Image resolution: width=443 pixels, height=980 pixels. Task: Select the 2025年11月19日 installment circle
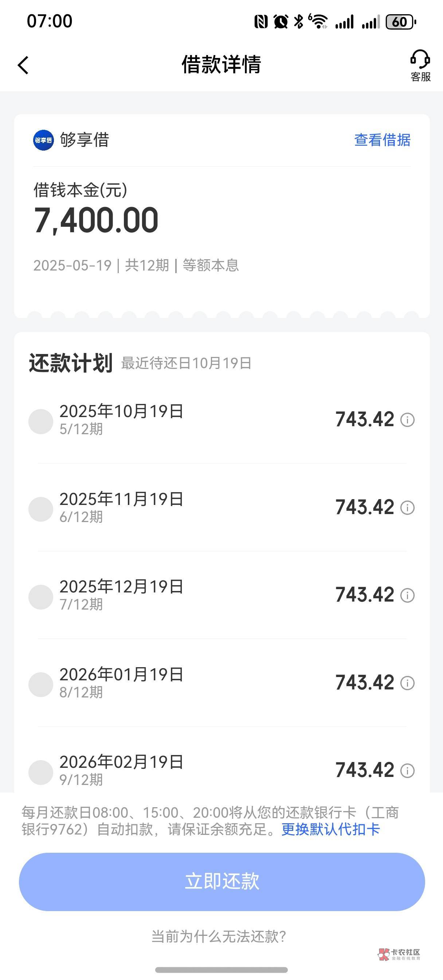(41, 509)
